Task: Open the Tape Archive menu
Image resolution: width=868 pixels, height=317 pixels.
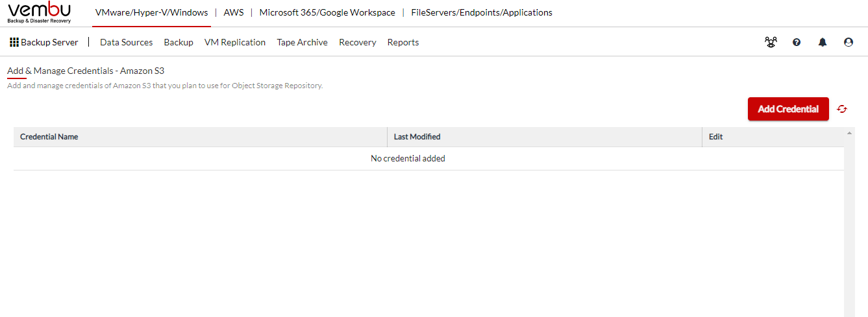Action: (302, 42)
